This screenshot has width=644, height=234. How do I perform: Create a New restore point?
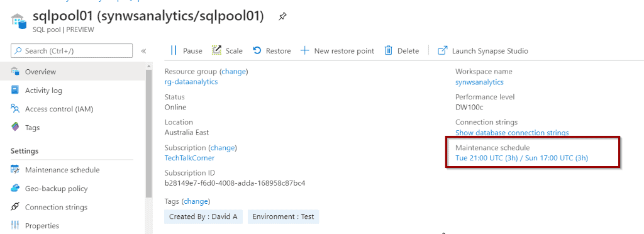point(337,51)
